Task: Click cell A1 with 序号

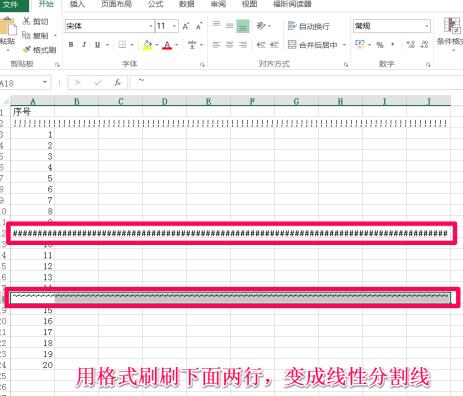Action: pos(32,112)
